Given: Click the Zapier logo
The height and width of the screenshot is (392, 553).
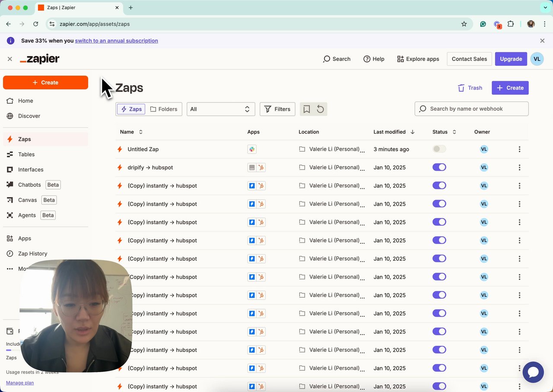Looking at the screenshot, I should [x=40, y=59].
